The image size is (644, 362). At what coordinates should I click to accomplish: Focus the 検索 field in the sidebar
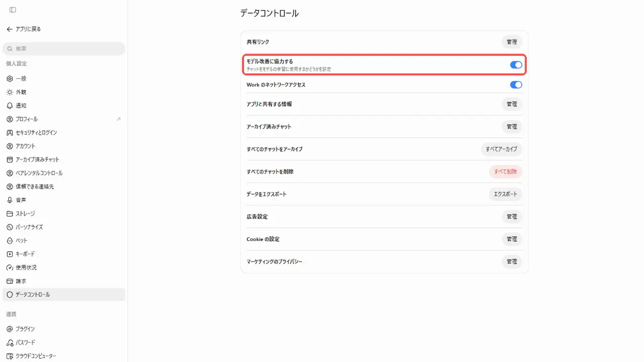pos(64,49)
